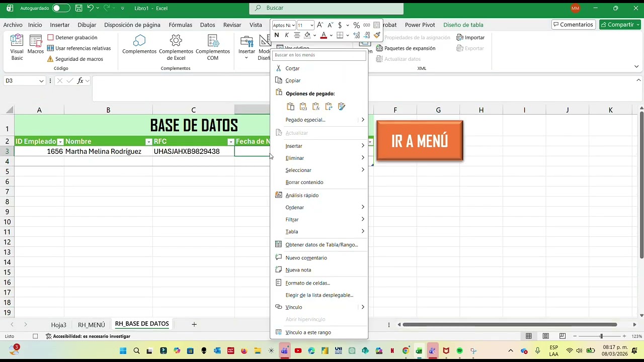
Task: Decrease font size in mini toolbar
Action: 330,25
